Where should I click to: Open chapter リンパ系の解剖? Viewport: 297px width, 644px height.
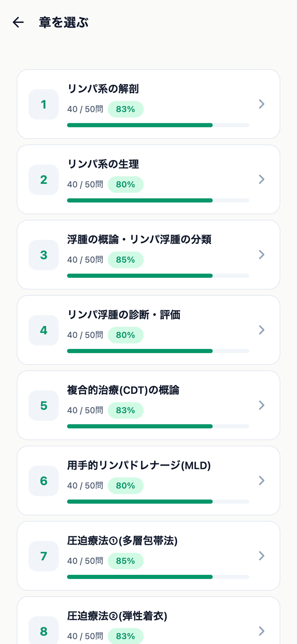pos(148,104)
